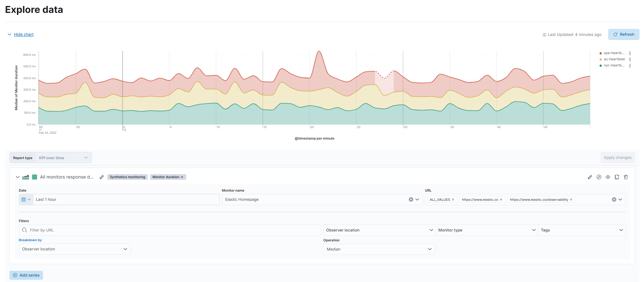Delete the series with the trash icon
Screen dimensions: 644x282
[x=626, y=177]
